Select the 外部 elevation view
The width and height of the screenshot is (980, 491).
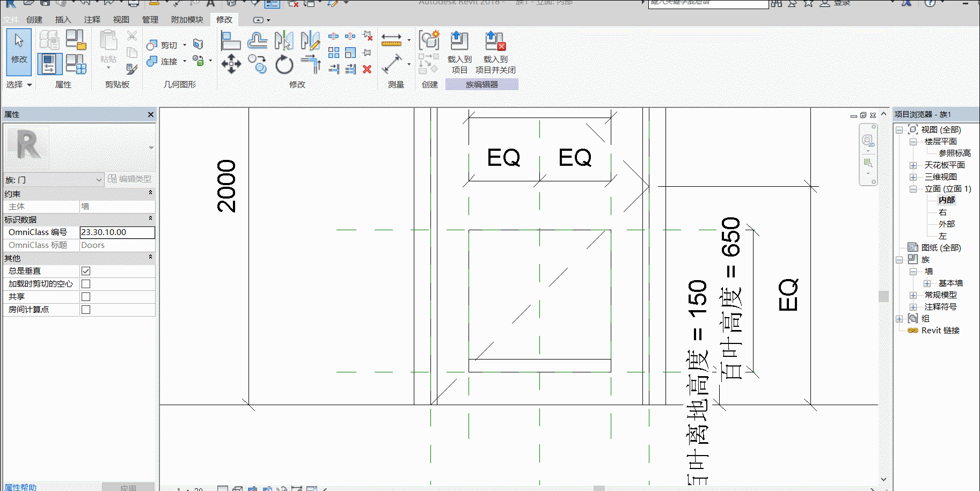[947, 224]
